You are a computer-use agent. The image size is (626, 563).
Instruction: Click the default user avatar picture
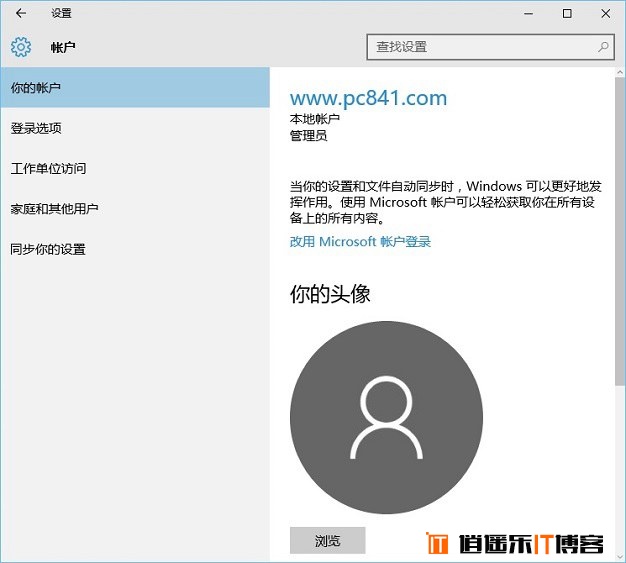click(x=386, y=418)
